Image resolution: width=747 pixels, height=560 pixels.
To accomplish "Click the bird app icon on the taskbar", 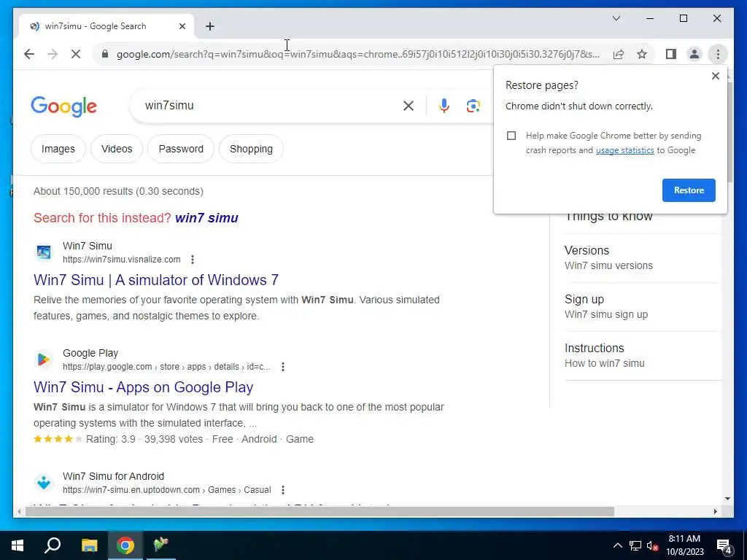I will pos(161,545).
